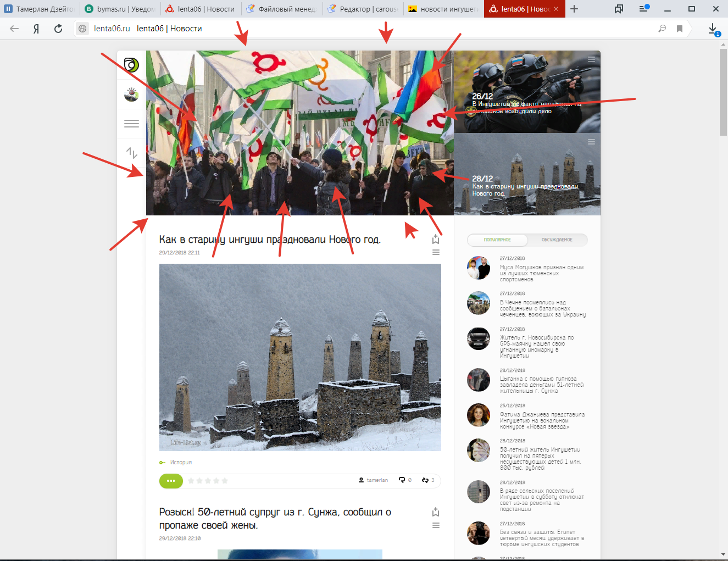Viewport: 728px width, 561px height.
Task: Expand the menu on the 28/12 news tile
Action: (x=591, y=142)
